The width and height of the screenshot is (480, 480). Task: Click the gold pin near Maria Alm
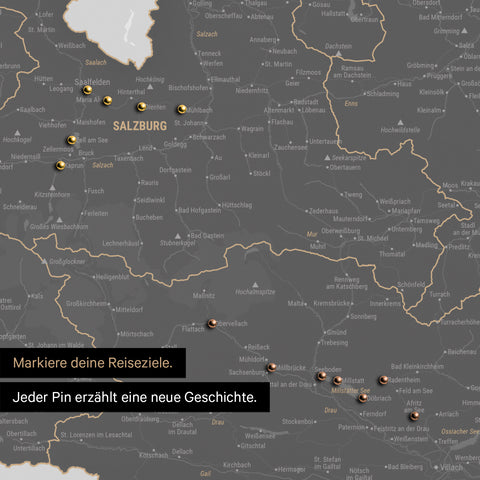(107, 100)
